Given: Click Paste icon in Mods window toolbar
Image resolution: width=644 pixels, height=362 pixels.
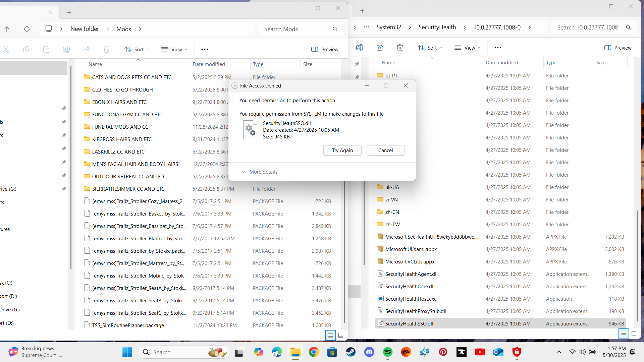Looking at the screenshot, I should pos(46,49).
